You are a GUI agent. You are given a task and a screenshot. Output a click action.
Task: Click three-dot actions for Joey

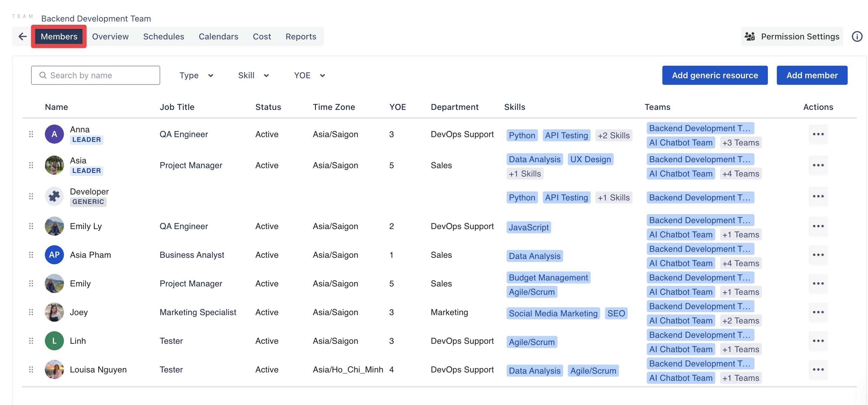click(818, 312)
